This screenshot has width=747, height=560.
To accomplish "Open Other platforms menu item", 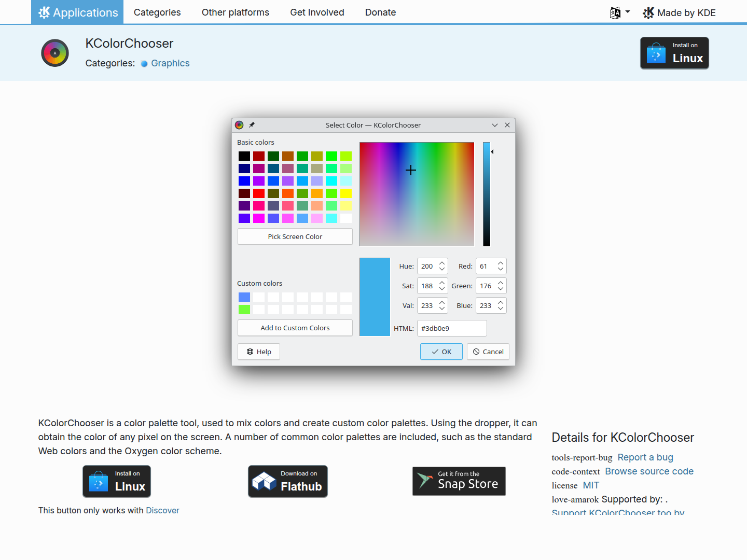I will click(236, 12).
